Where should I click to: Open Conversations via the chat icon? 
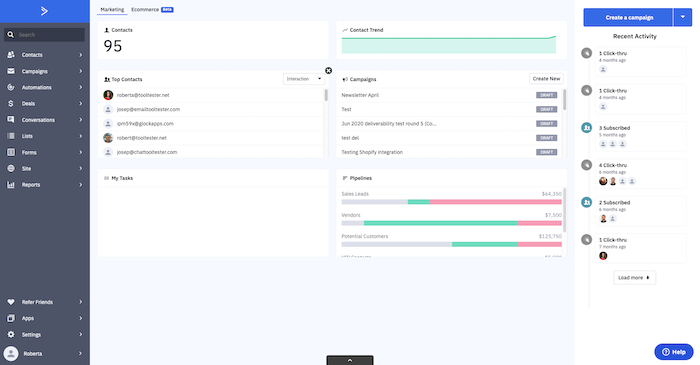(x=11, y=120)
